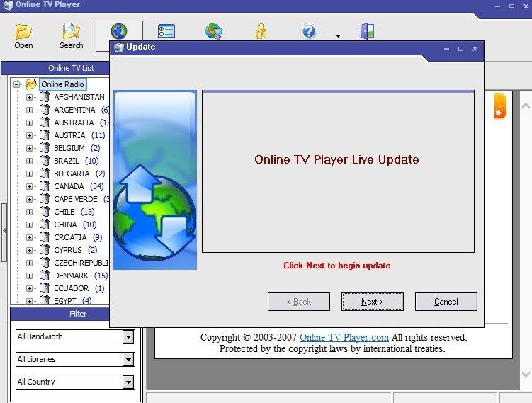Viewport: 532px width, 403px height.
Task: Open the All Country dropdown
Action: click(128, 382)
